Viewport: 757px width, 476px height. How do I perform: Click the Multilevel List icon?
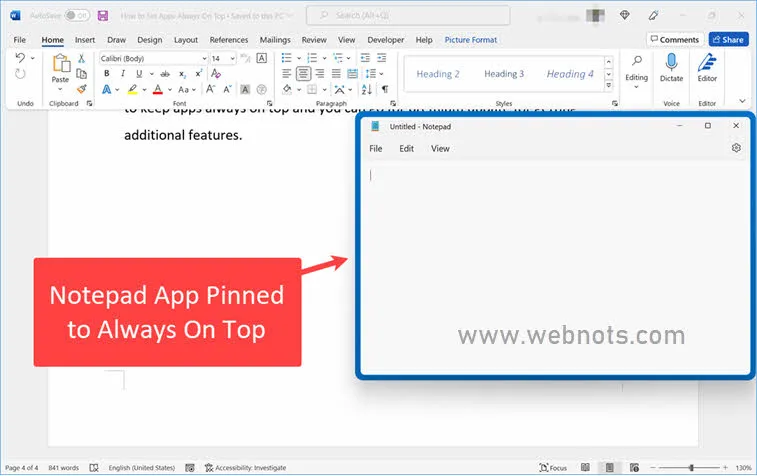click(x=338, y=58)
